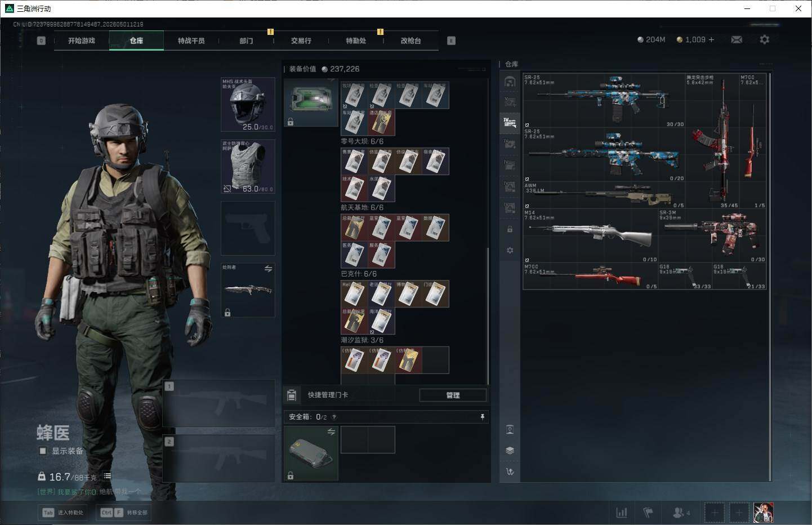
Task: Click the empty safe box storage slot
Action: click(368, 440)
